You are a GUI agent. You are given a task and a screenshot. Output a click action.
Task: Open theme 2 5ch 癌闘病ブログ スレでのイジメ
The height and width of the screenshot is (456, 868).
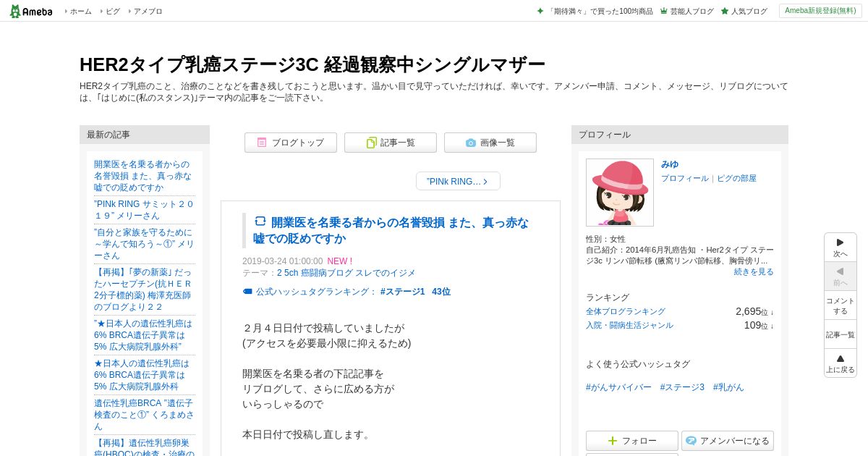pyautogui.click(x=346, y=273)
